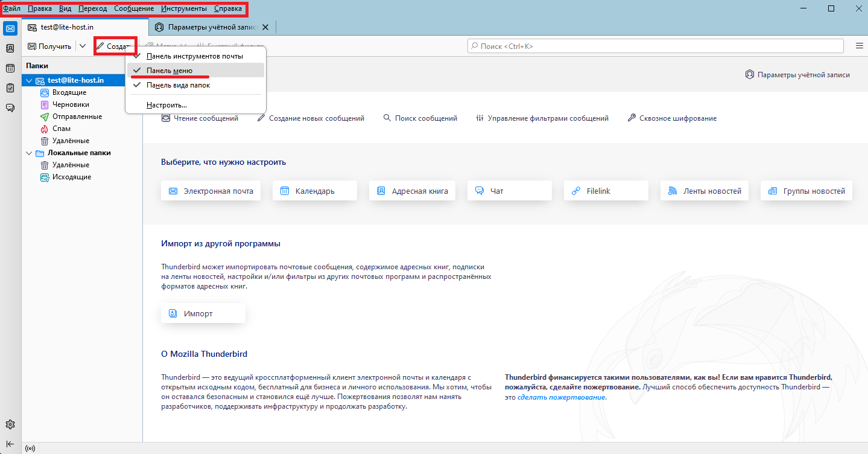This screenshot has height=454, width=868.
Task: Choose Настроить... in the context menu
Action: pos(195,105)
